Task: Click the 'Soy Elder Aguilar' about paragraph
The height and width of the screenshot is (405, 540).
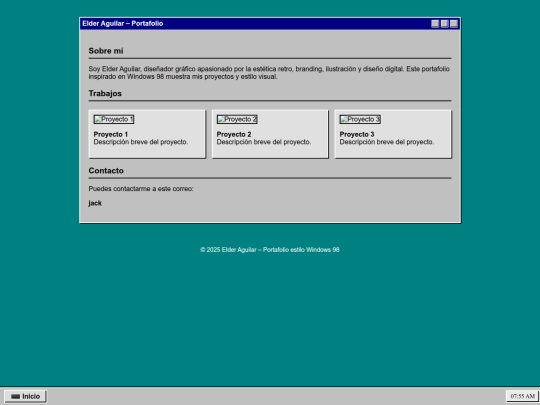Action: pos(269,73)
